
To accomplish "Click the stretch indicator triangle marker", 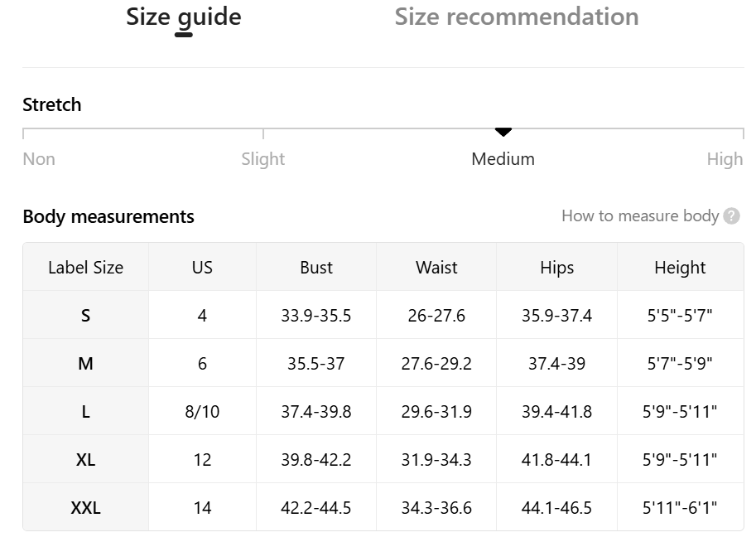I will [x=503, y=132].
